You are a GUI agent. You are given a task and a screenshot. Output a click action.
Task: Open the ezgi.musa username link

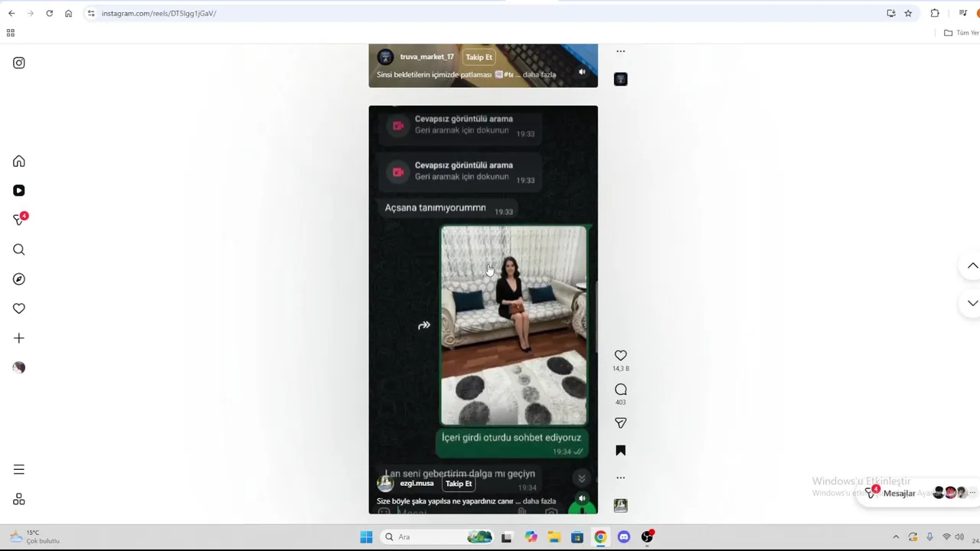[416, 484]
